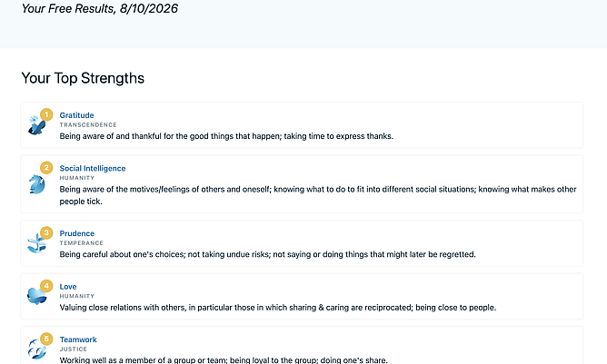Open the Social Intelligence link
Image resolution: width=607 pixels, height=364 pixels.
[93, 168]
